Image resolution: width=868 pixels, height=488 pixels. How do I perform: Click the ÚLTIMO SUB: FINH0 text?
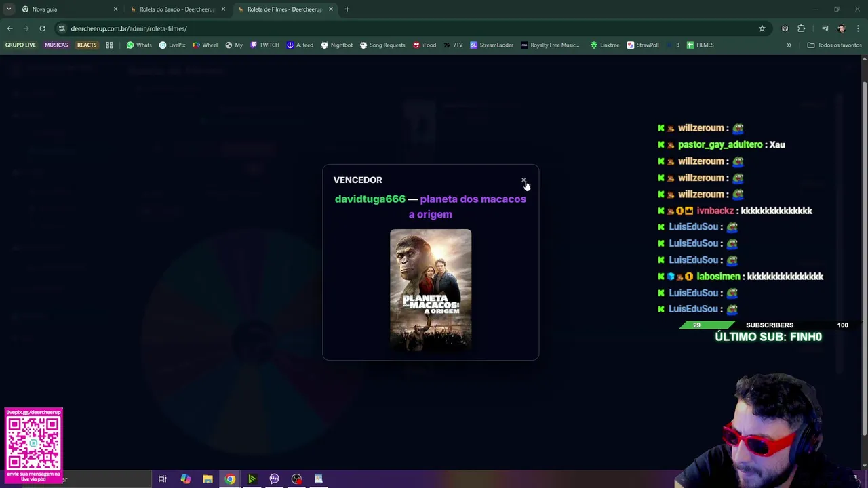click(x=768, y=337)
